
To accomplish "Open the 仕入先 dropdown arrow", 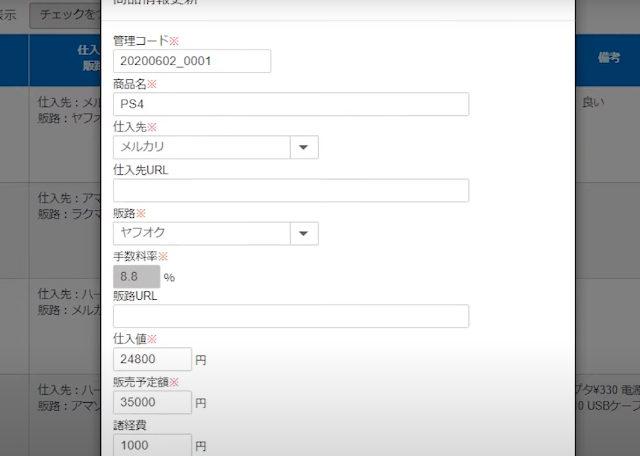I will pos(304,147).
